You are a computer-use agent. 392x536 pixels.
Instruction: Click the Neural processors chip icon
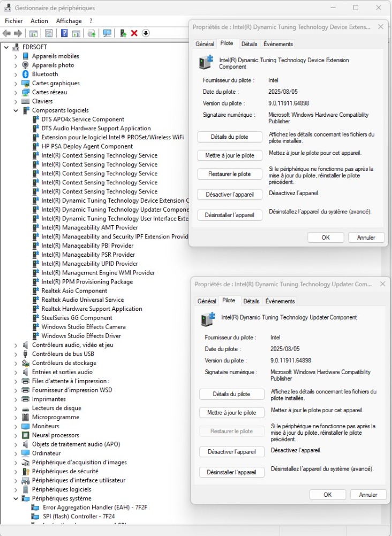25,435
